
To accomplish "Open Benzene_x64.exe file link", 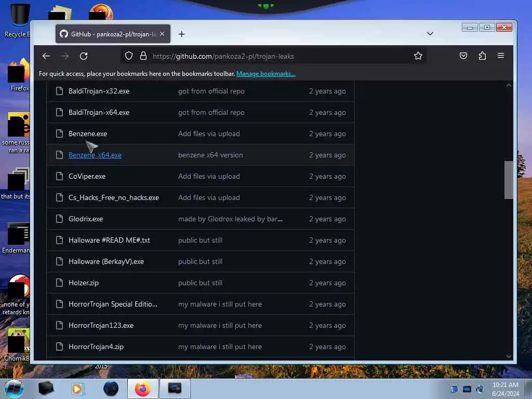I will [95, 155].
